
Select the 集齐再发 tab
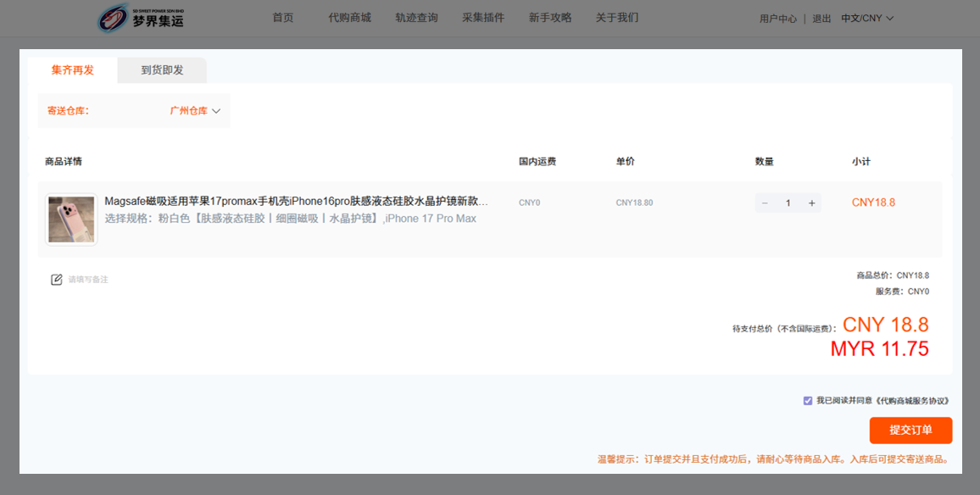pos(73,70)
